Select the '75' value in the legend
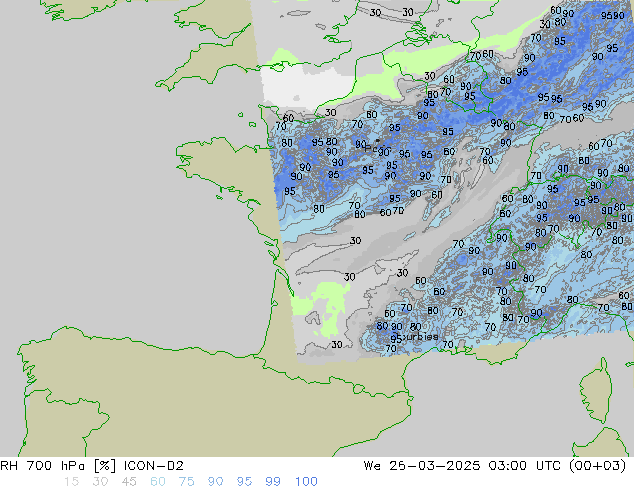The image size is (634, 490). coord(186,482)
